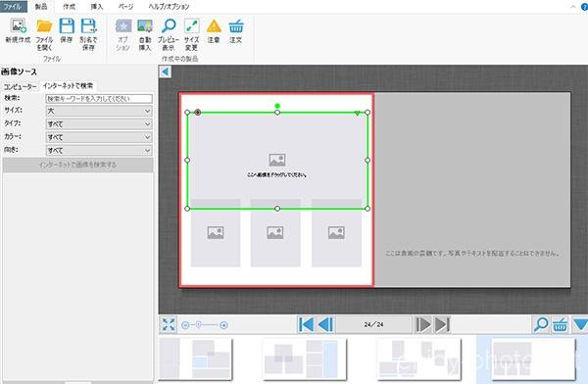The width and height of the screenshot is (588, 384).
Task: Go to the next page arrow
Action: (423, 325)
